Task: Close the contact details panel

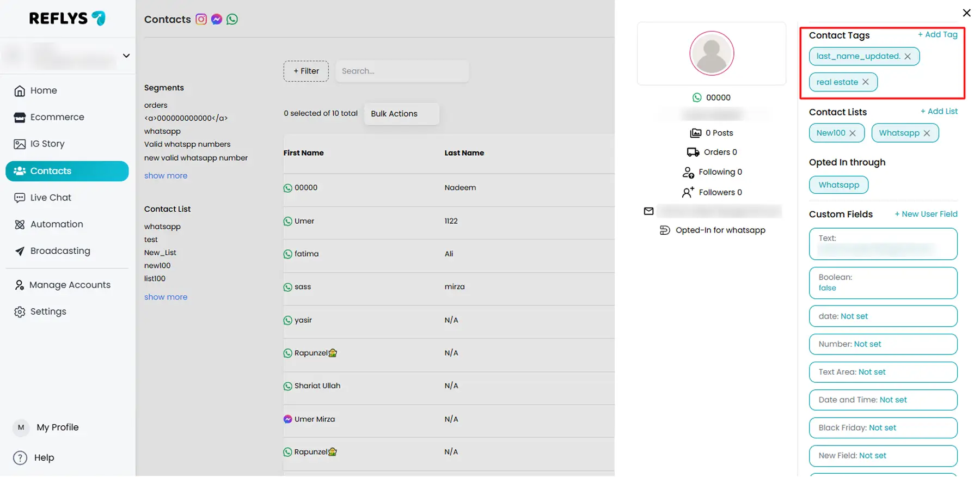Action: 966,13
